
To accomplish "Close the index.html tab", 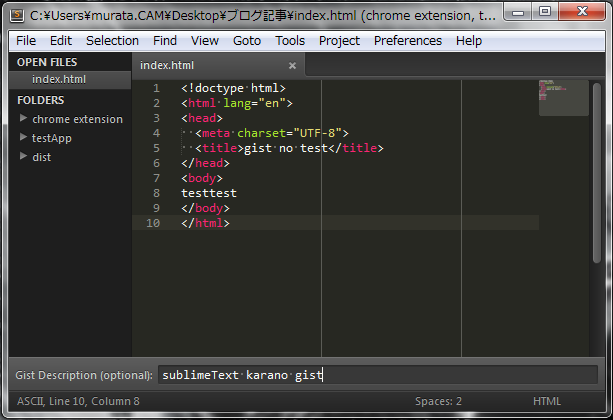I will click(292, 66).
